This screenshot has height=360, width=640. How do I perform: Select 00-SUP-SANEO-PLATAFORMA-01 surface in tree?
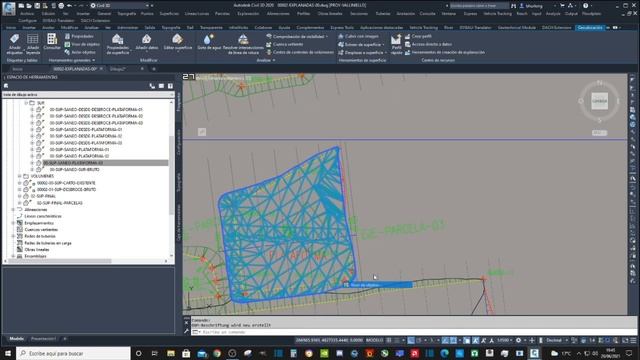tap(79, 149)
